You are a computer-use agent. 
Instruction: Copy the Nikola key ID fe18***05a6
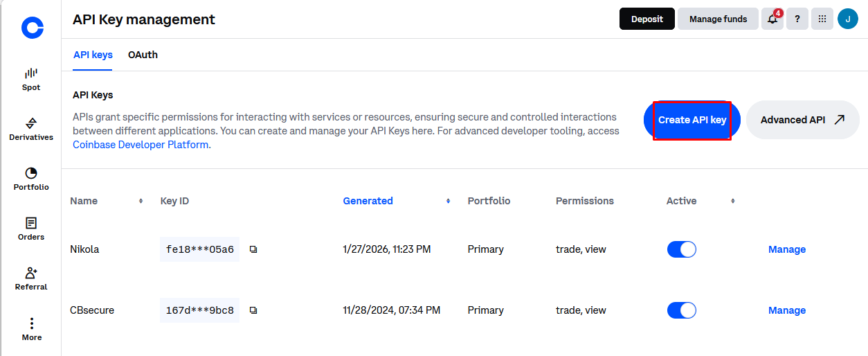(x=253, y=249)
